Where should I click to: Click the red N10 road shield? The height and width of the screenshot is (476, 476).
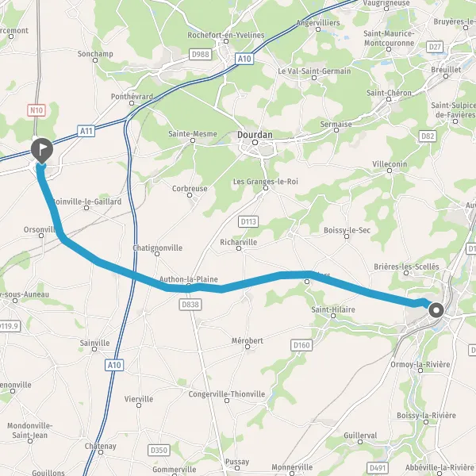click(36, 110)
